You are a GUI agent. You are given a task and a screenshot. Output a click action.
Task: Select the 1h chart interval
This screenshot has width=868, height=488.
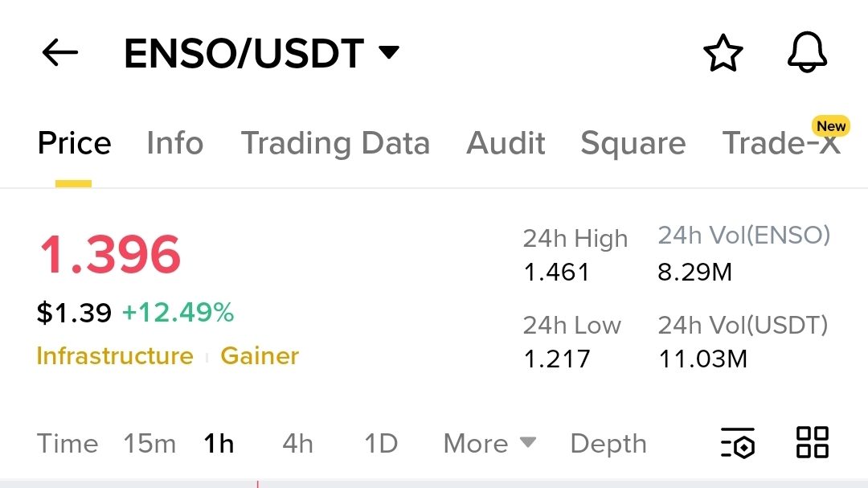[219, 443]
